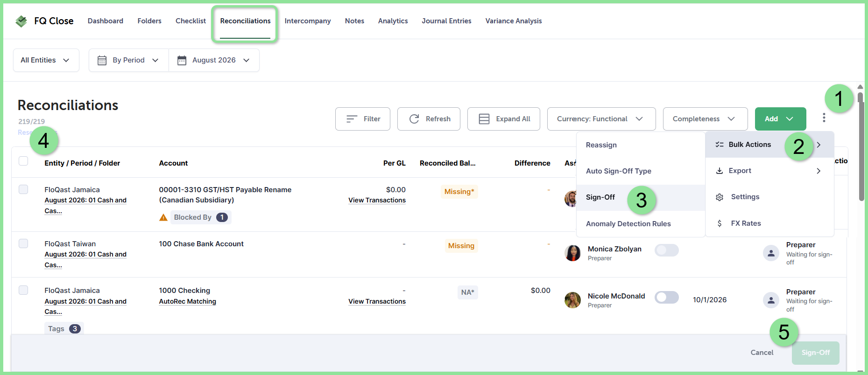Toggle the sign-off switch for Monica Zbolyan
This screenshot has width=868, height=375.
[x=666, y=250]
